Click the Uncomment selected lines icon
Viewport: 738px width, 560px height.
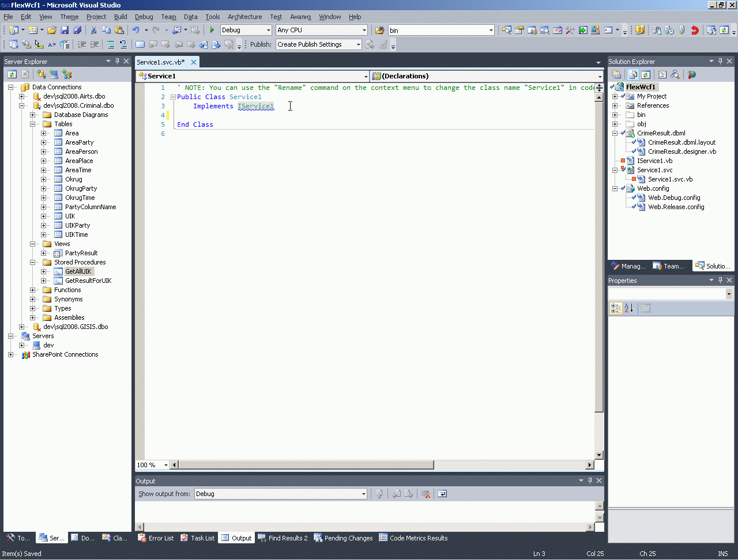pyautogui.click(x=123, y=44)
